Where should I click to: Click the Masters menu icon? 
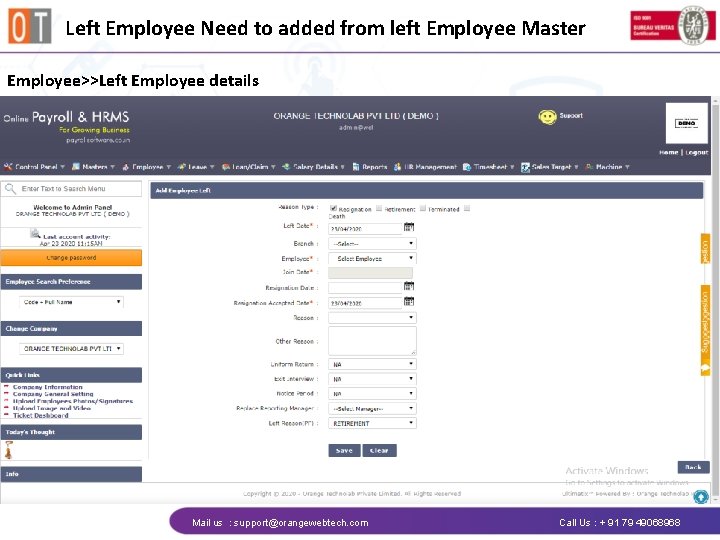76,167
